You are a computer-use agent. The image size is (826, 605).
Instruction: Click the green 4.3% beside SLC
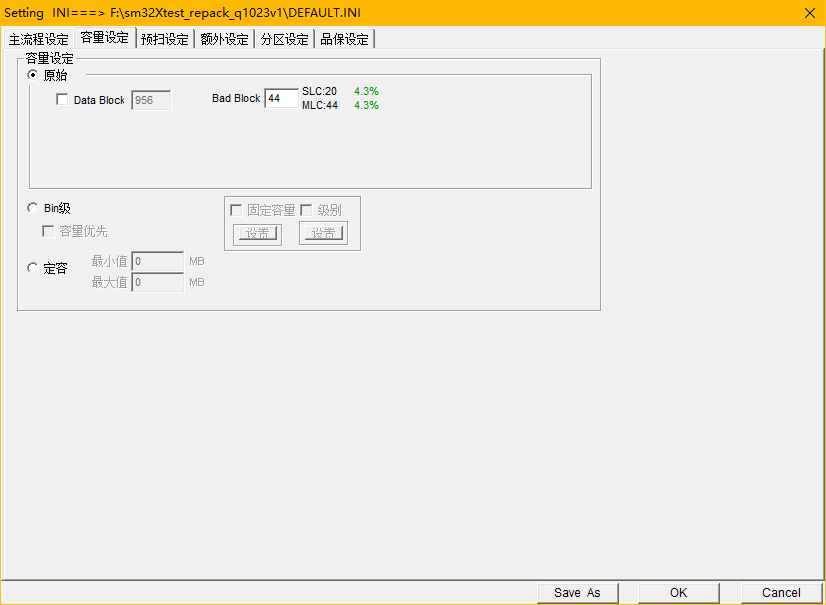366,91
